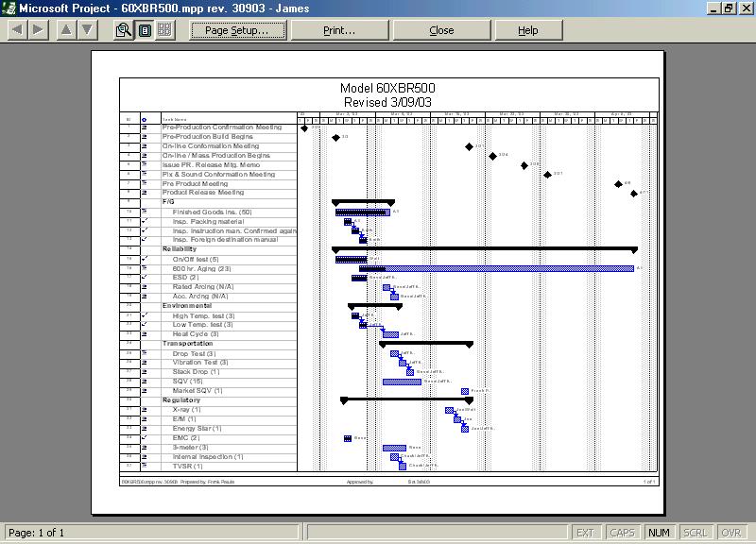
Task: Click the F/G summary task name
Action: tap(168, 202)
